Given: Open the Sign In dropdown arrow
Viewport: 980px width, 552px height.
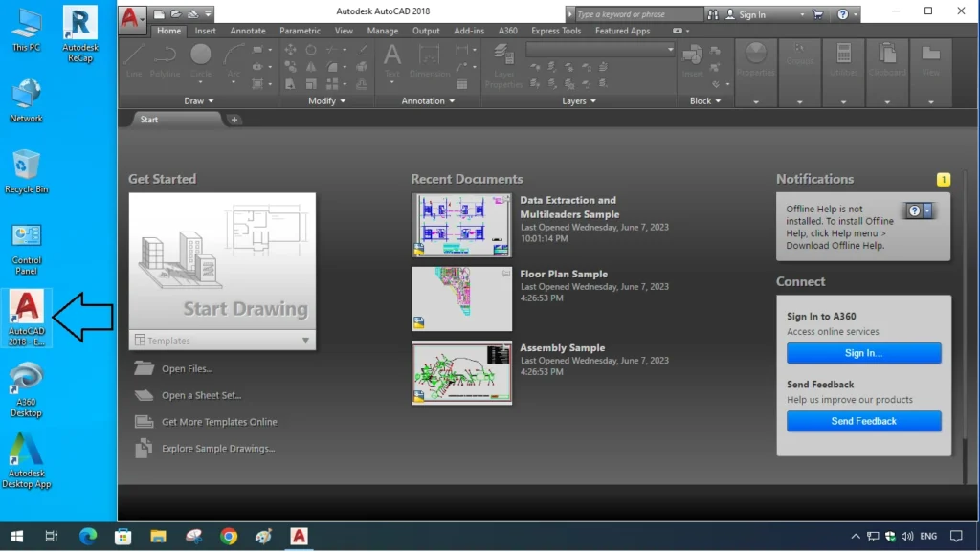Looking at the screenshot, I should coord(803,14).
